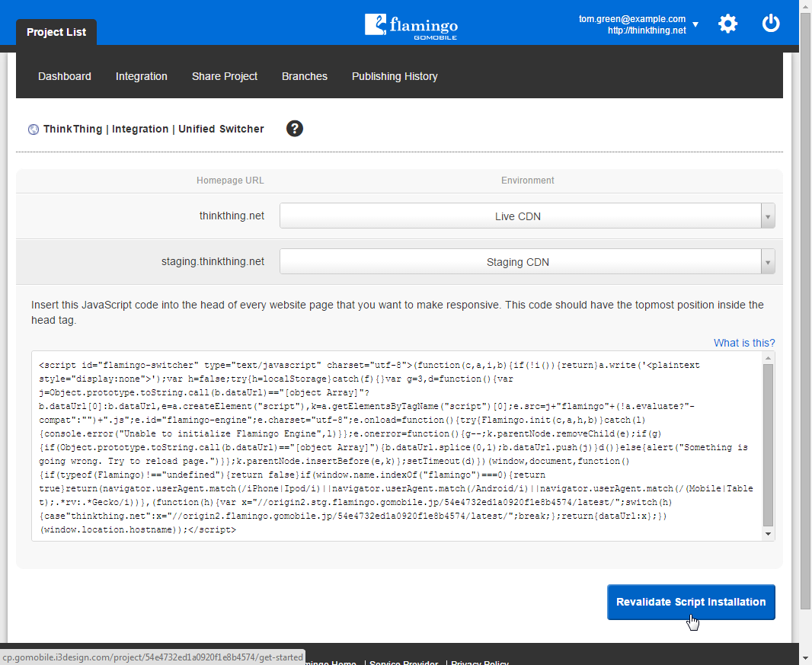The width and height of the screenshot is (812, 665).
Task: Go to the Share Project section
Action: pos(225,76)
